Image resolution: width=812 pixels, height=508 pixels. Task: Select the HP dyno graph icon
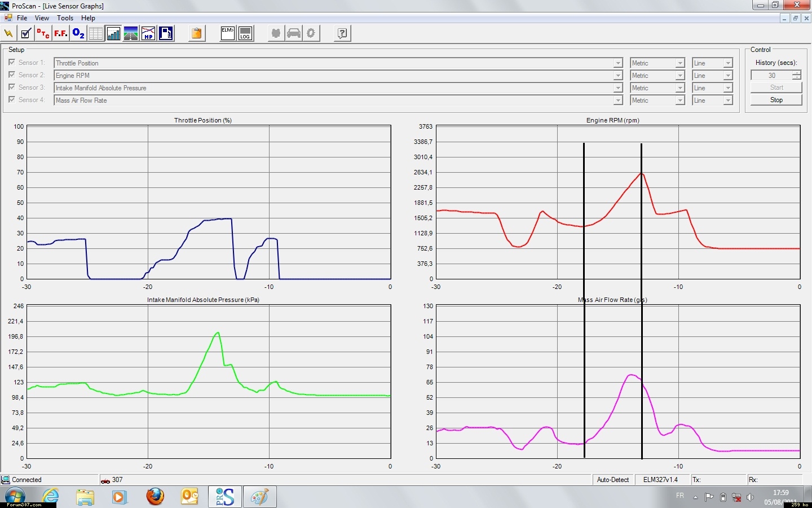coord(148,34)
